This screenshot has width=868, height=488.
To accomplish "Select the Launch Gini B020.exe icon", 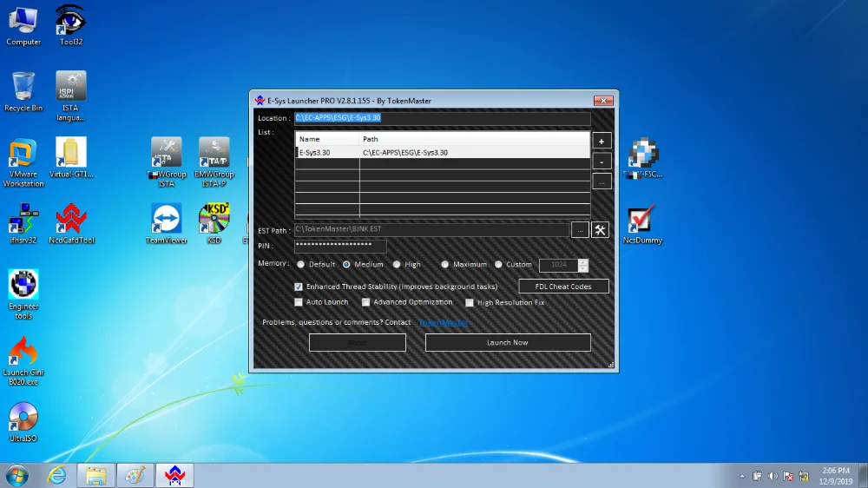I will tap(23, 360).
